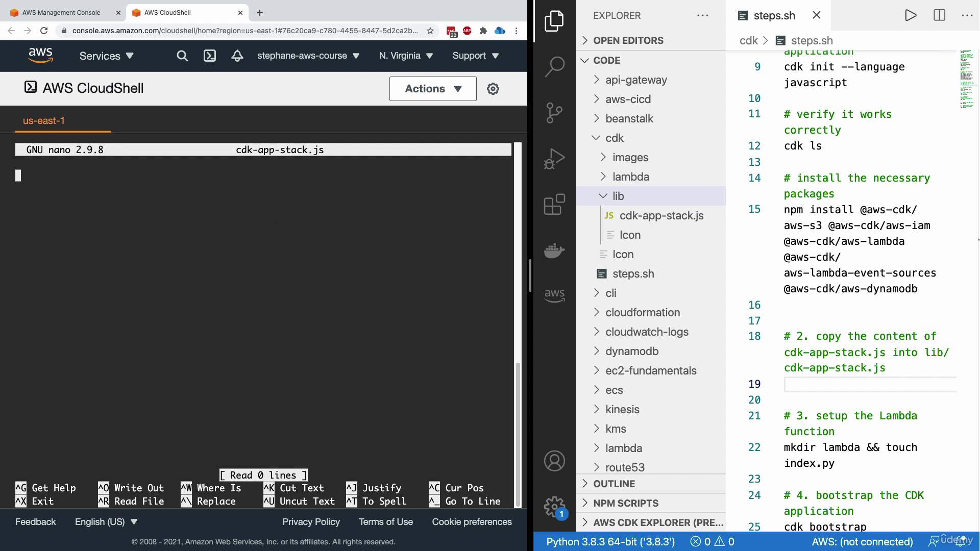
Task: Run the steps.sh file
Action: pyautogui.click(x=911, y=15)
